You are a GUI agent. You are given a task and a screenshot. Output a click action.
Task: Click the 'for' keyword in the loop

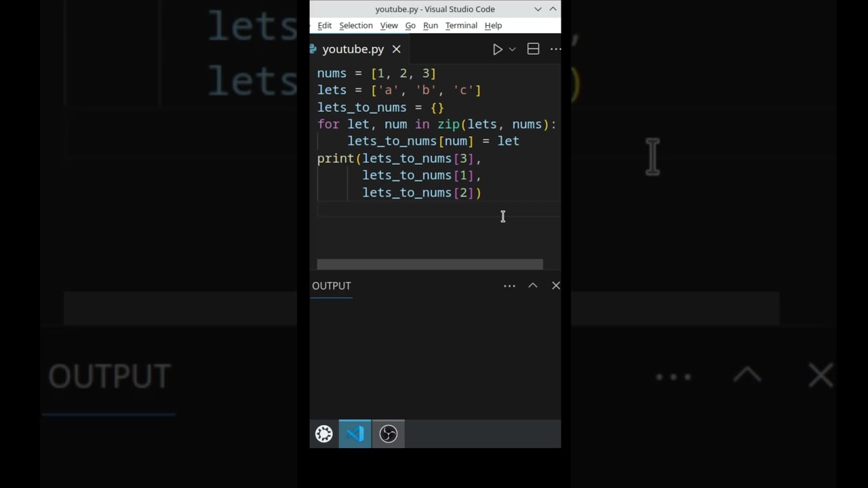point(328,124)
